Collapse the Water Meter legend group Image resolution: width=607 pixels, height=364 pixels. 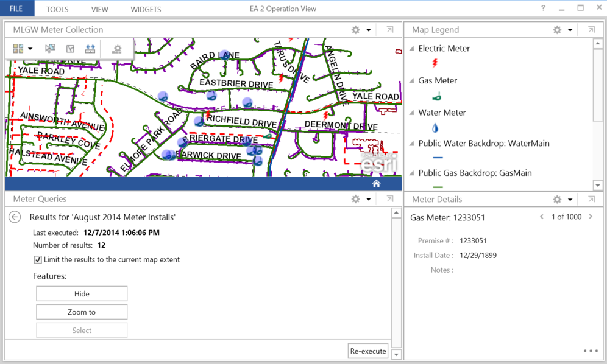pos(412,113)
